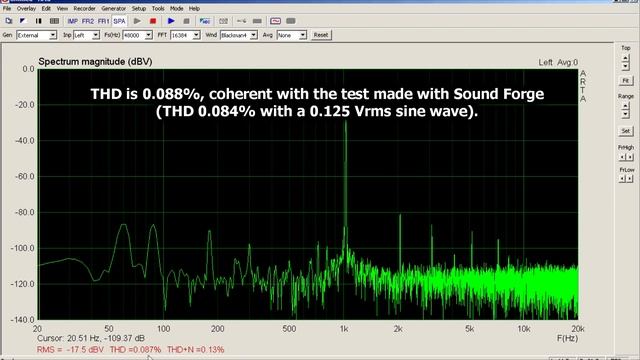Viewport: 640px width, 360px height.
Task: Click the red waveform curve icon
Action: [275, 21]
